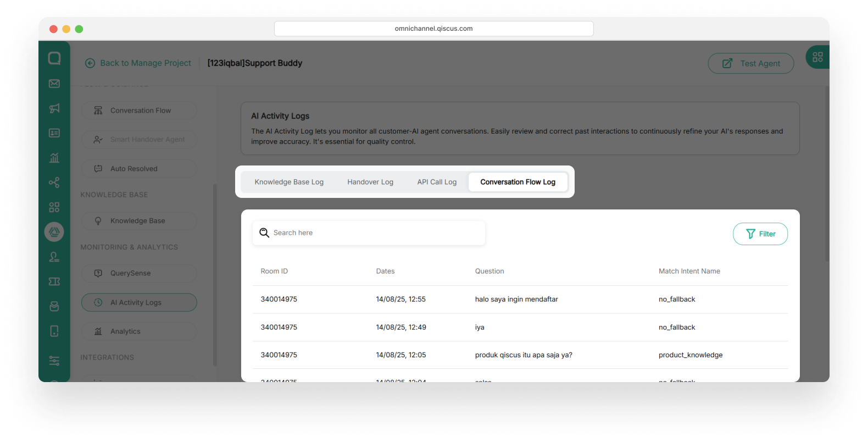
Task: Go back to Manage Project
Action: (138, 63)
